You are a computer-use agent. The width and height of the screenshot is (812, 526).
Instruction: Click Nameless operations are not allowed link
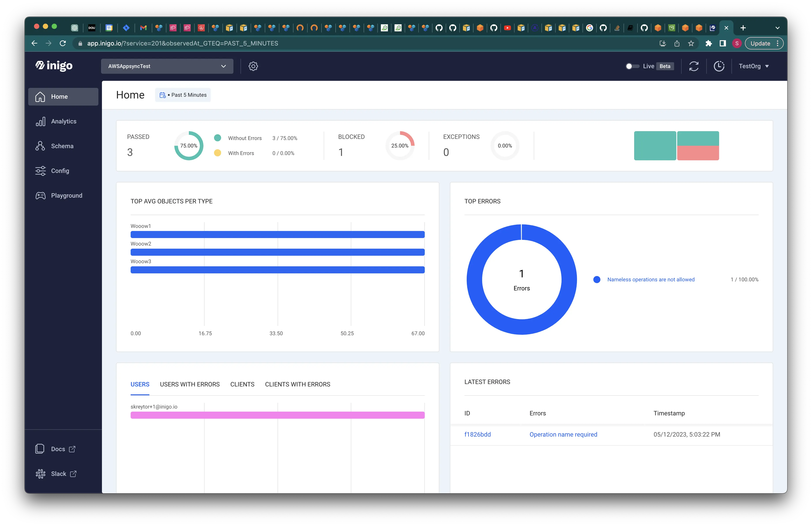pos(651,280)
